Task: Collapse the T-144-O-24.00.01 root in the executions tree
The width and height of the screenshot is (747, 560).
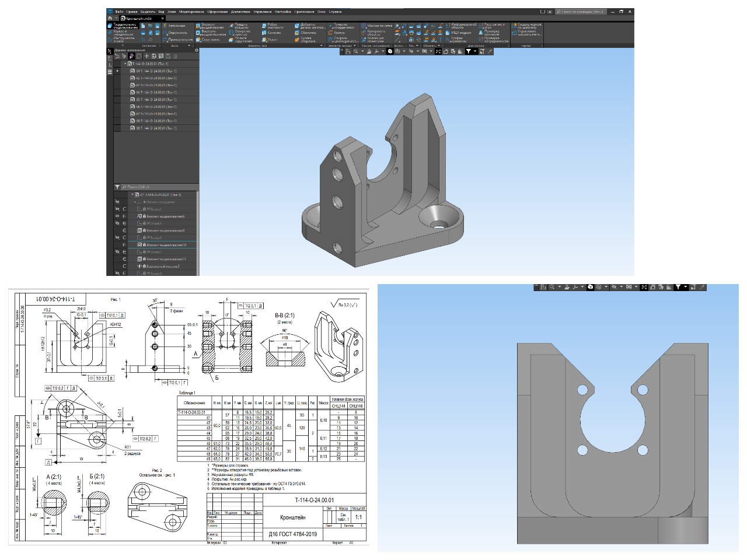Action: pyautogui.click(x=125, y=64)
